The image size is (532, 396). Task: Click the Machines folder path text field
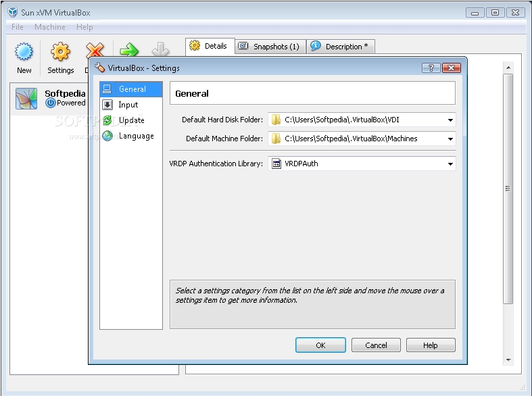tap(362, 139)
